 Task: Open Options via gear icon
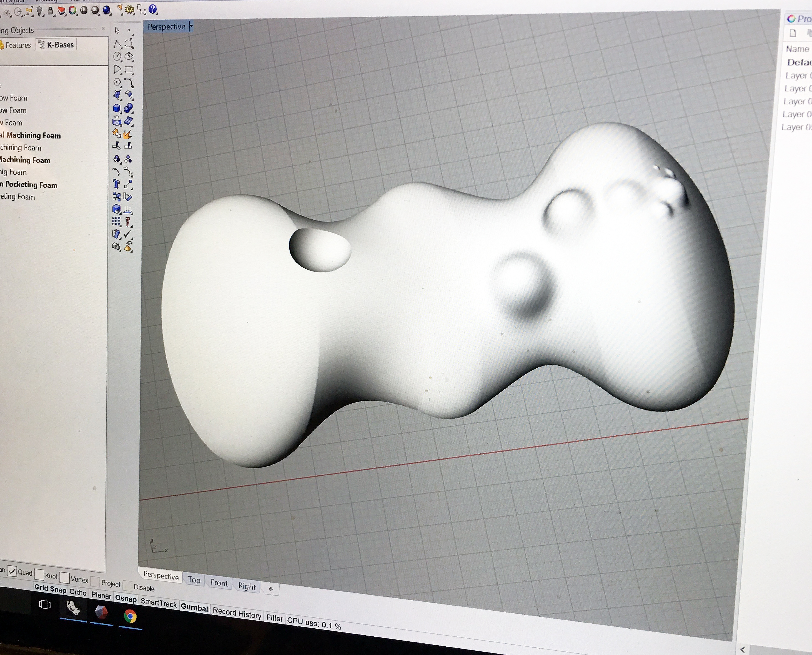pos(129,9)
